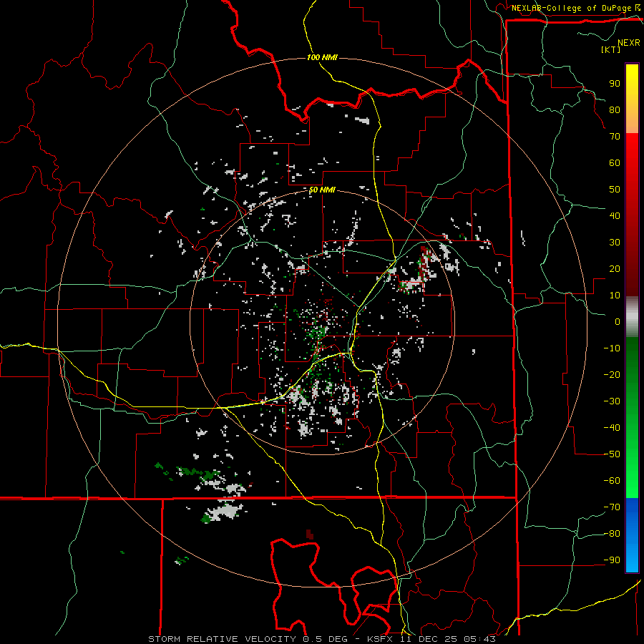This screenshot has width=644, height=644.
Task: Click the 05:43 timestamp
Action: click(x=479, y=639)
